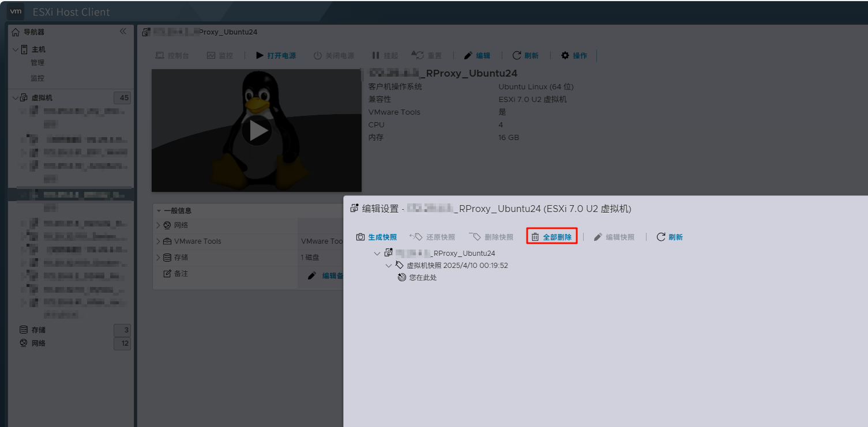Screen dimensions: 868x427
Task: Click 生成快照 to take a snapshot
Action: tap(377, 237)
